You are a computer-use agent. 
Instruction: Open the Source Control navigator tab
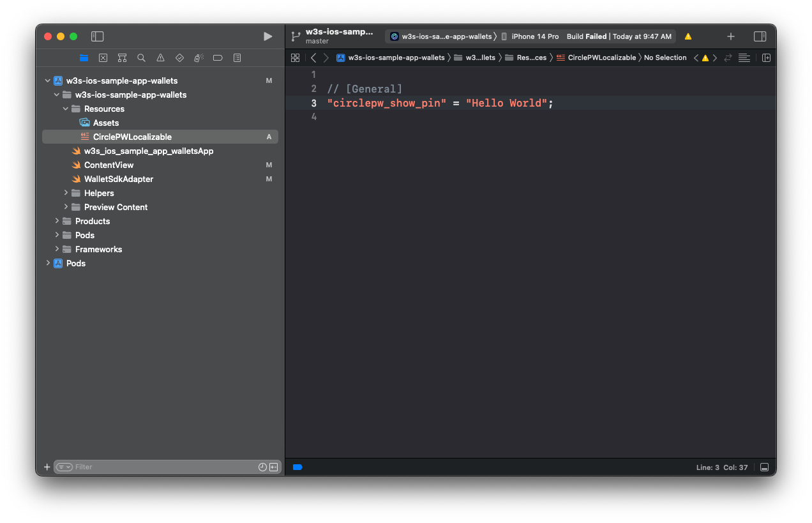(x=103, y=57)
